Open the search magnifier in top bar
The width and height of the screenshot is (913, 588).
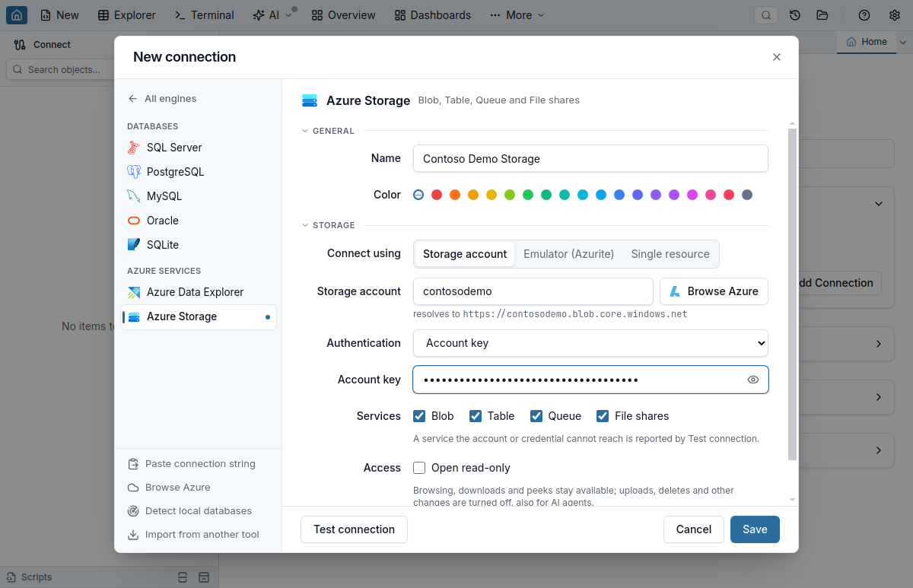766,15
